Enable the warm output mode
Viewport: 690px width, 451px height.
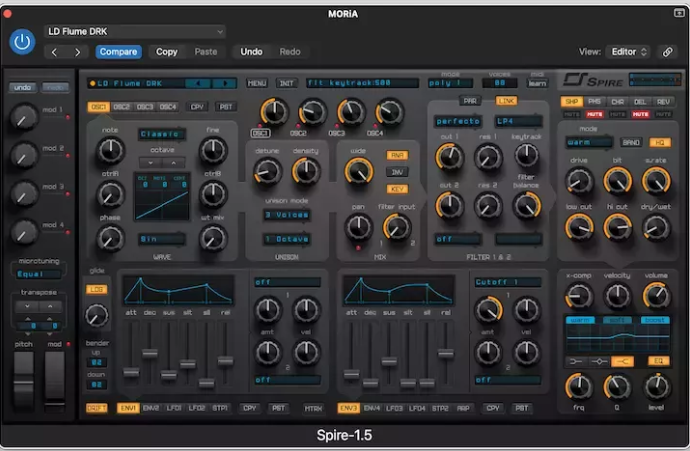click(x=580, y=320)
